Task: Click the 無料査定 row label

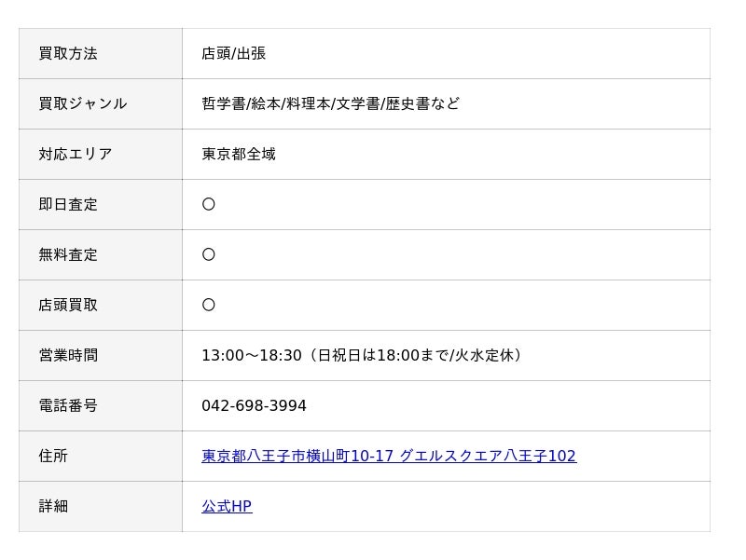Action: tap(68, 254)
